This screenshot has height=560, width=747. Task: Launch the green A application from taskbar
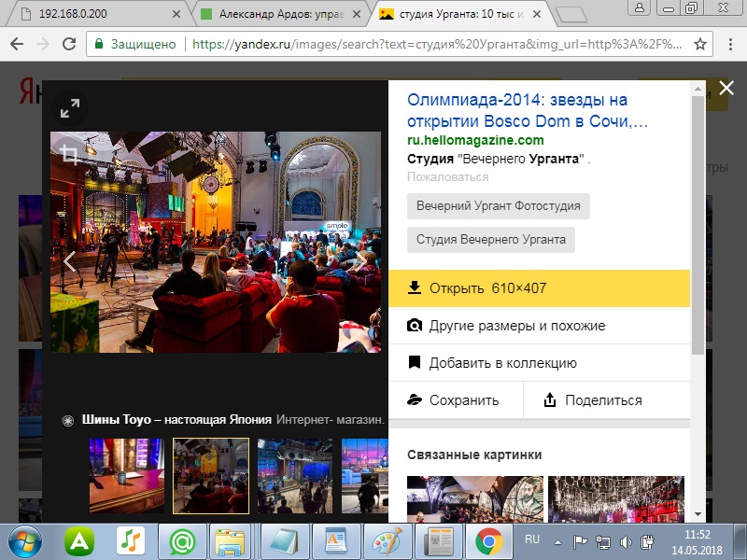[x=79, y=541]
